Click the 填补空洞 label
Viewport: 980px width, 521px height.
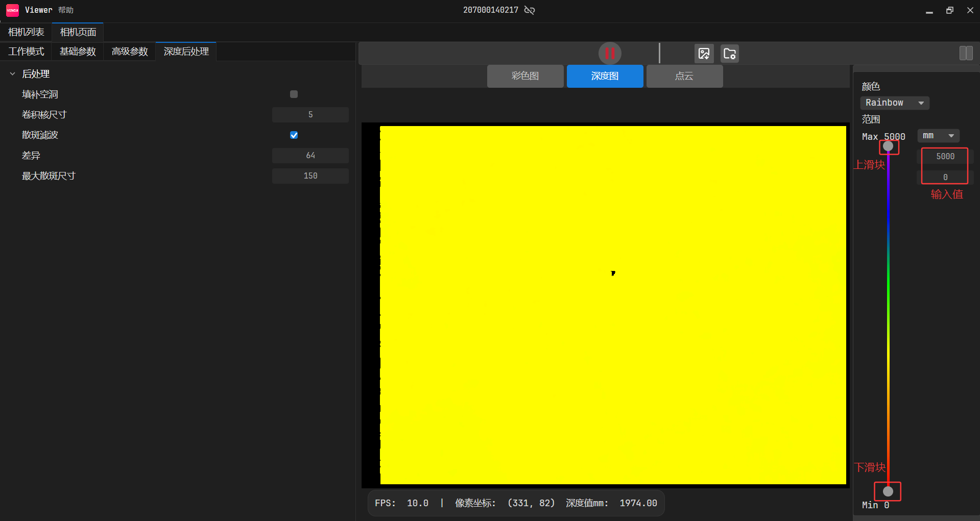click(x=40, y=94)
